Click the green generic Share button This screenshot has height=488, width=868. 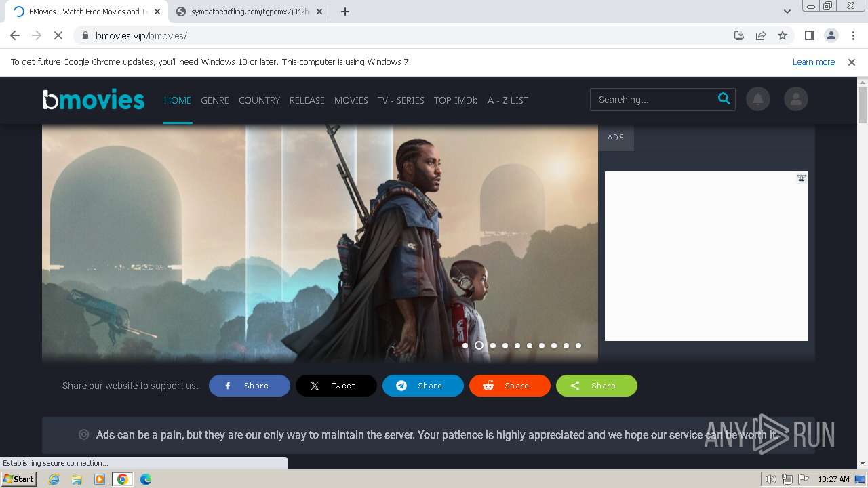(597, 386)
